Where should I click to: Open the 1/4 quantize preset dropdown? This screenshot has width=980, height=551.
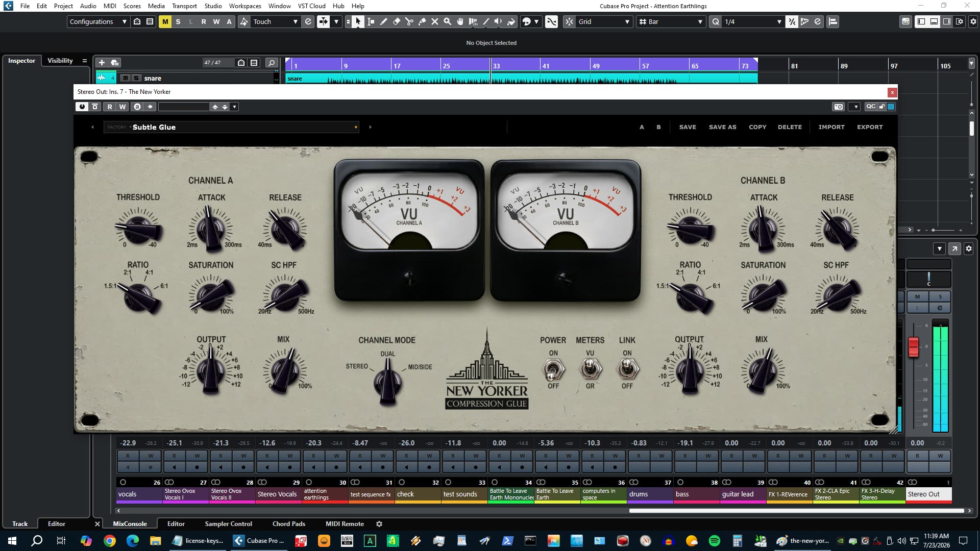pos(754,21)
